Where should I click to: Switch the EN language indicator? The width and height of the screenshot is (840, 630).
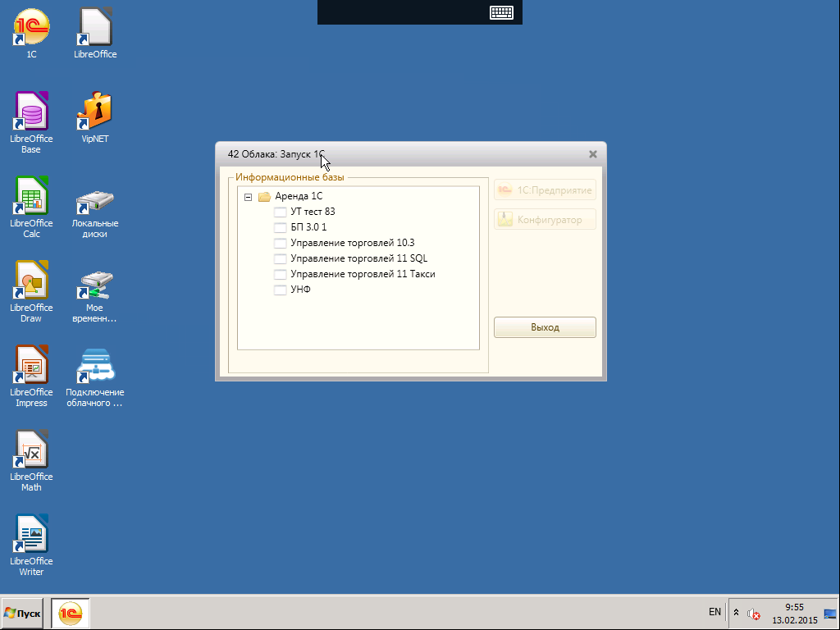714,612
